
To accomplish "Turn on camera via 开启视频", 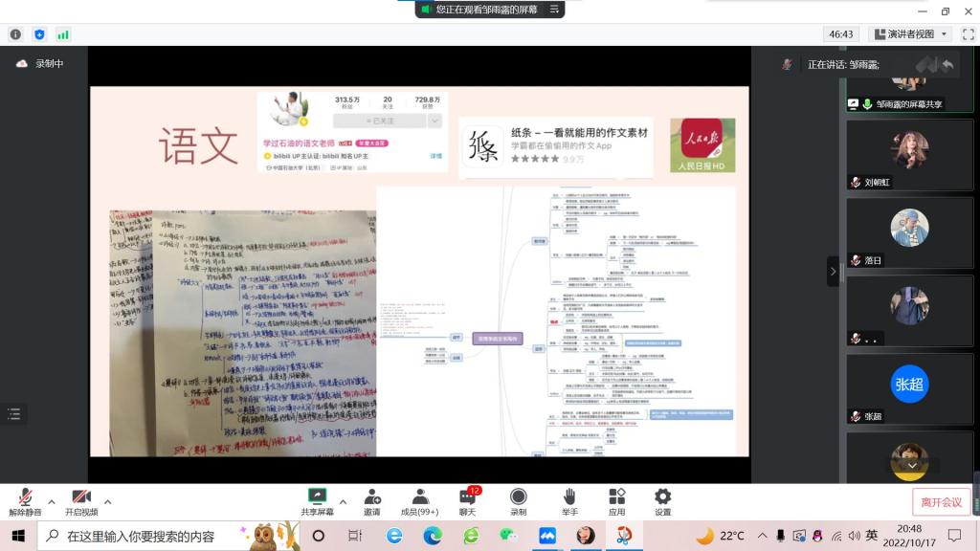I will click(x=81, y=501).
